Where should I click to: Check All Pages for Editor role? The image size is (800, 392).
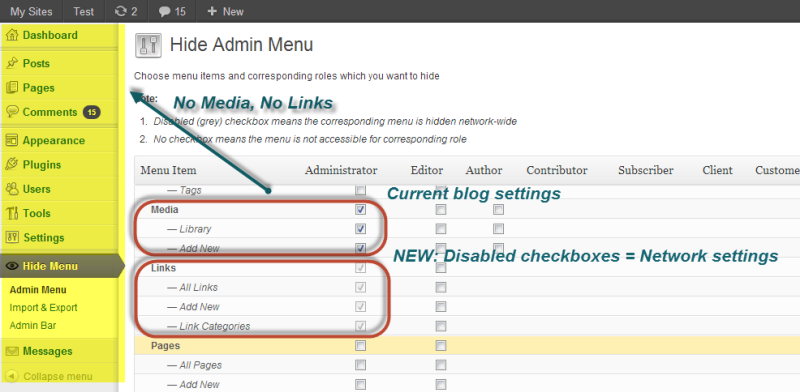point(441,365)
